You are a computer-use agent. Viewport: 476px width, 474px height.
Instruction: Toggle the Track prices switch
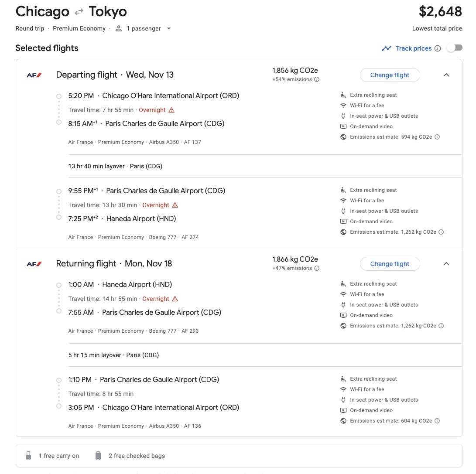click(454, 48)
